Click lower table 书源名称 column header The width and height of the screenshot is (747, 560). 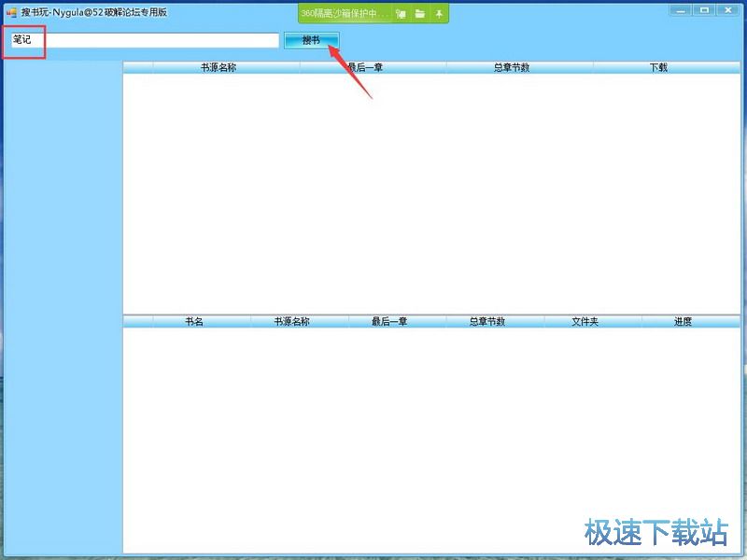point(291,321)
